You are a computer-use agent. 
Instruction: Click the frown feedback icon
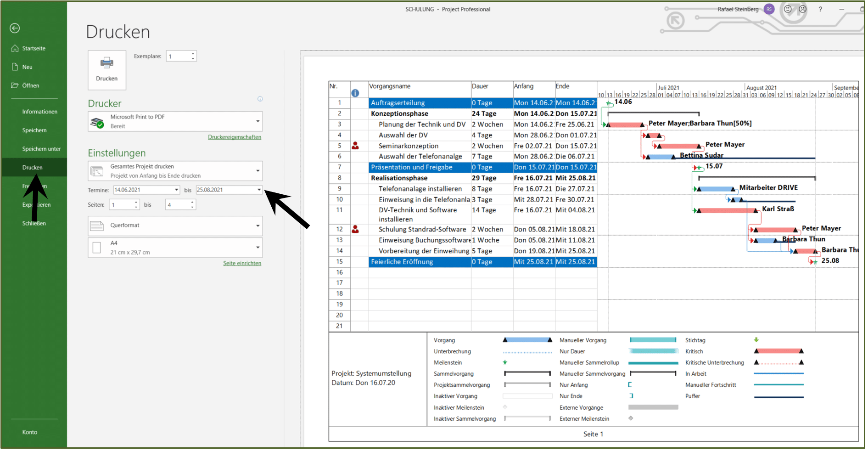coord(803,9)
